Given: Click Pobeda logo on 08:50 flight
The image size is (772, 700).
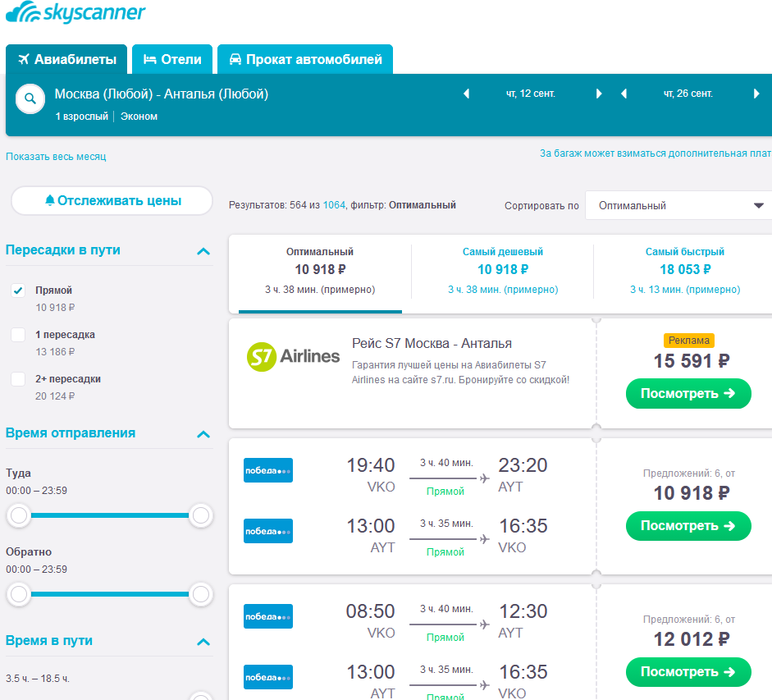Looking at the screenshot, I should pyautogui.click(x=268, y=616).
